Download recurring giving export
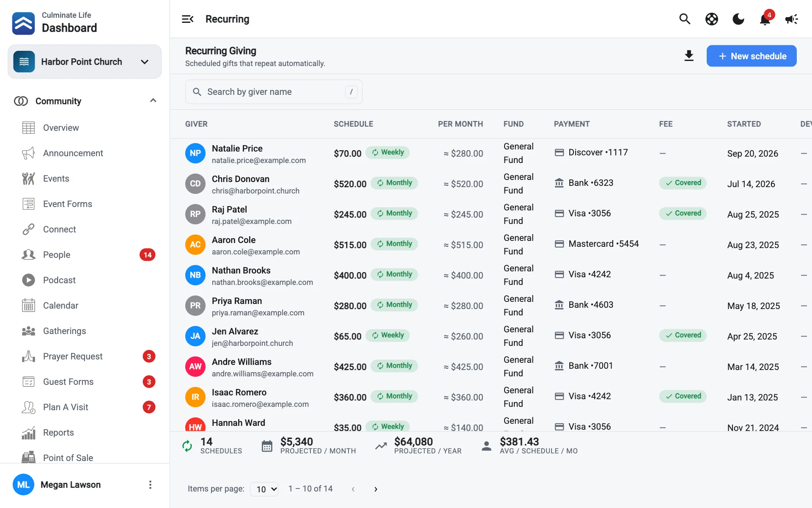The height and width of the screenshot is (508, 812). click(689, 56)
